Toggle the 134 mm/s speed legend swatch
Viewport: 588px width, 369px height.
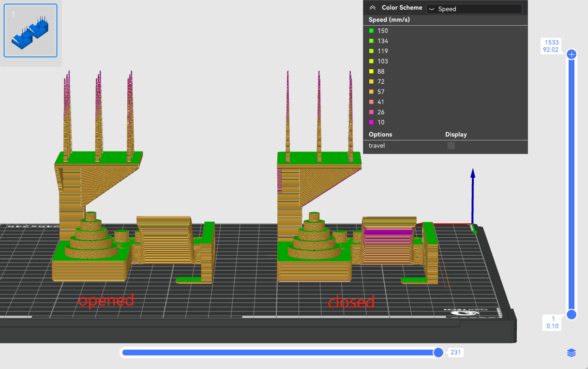point(371,41)
